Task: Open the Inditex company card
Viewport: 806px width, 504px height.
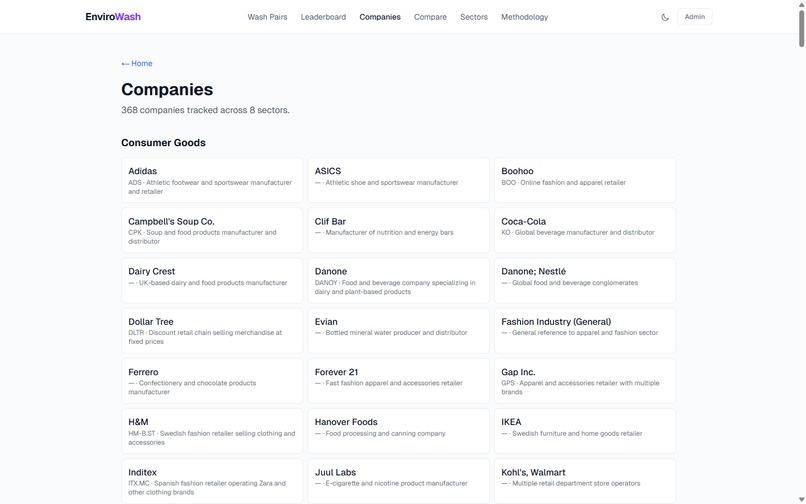Action: click(212, 481)
